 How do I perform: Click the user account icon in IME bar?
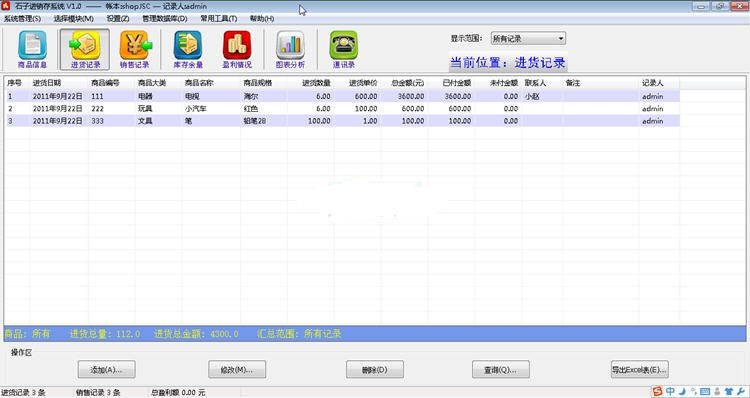click(717, 392)
